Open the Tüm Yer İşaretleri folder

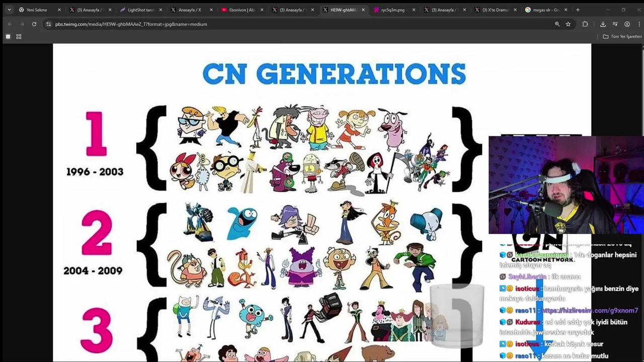pyautogui.click(x=622, y=37)
